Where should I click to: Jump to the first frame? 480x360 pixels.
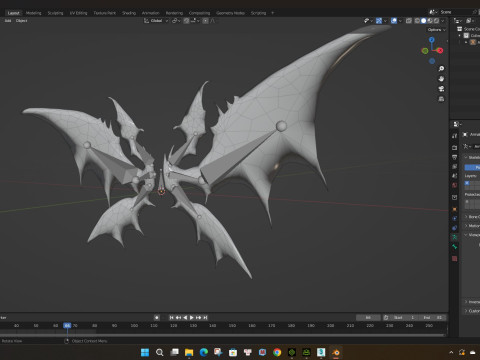point(172,318)
